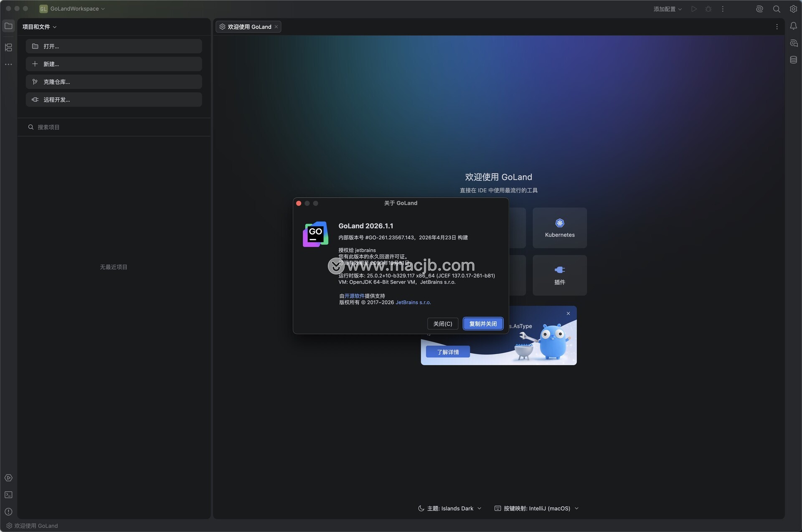Click the Search Everywhere magnifier icon
This screenshot has height=532, width=802.
[x=776, y=9]
